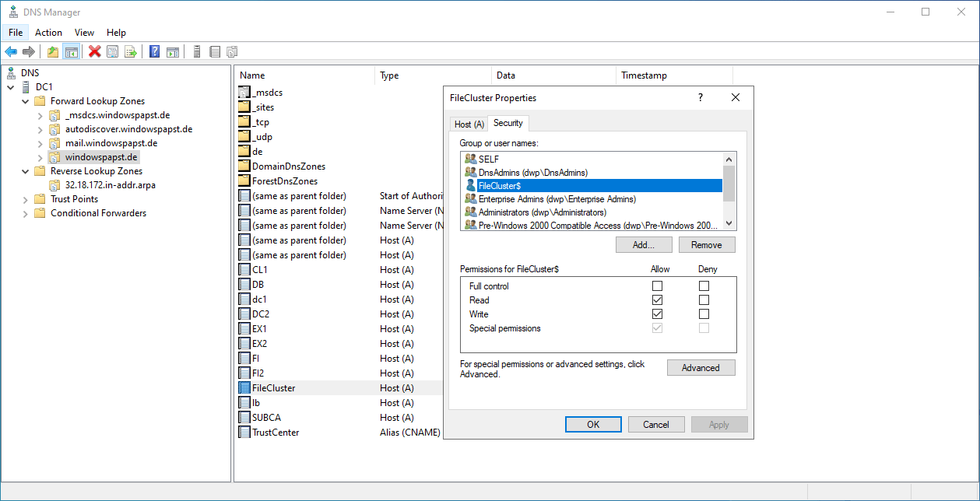This screenshot has height=501, width=980.
Task: Expand the Trust Points tree node
Action: point(25,199)
